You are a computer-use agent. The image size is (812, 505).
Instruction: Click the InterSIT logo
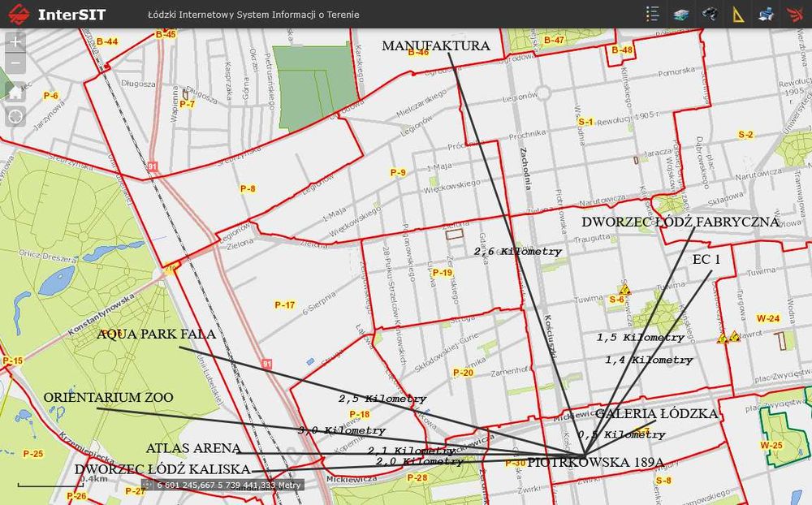click(x=58, y=14)
